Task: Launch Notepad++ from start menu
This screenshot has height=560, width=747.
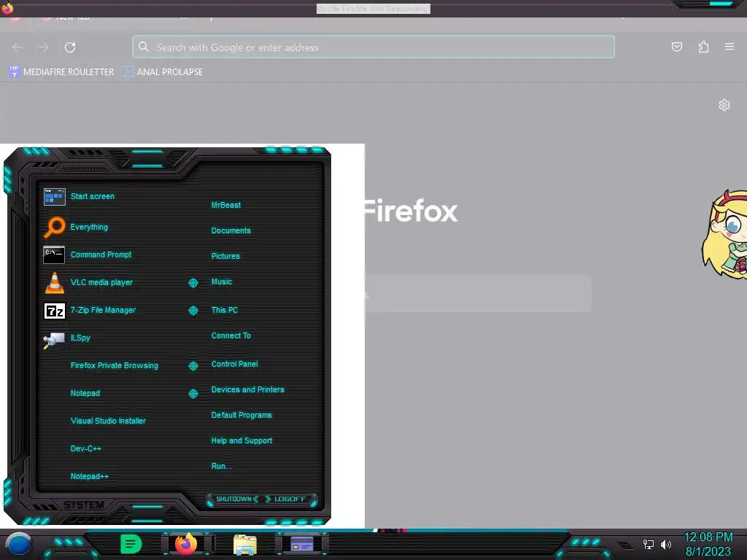Action: pyautogui.click(x=90, y=475)
